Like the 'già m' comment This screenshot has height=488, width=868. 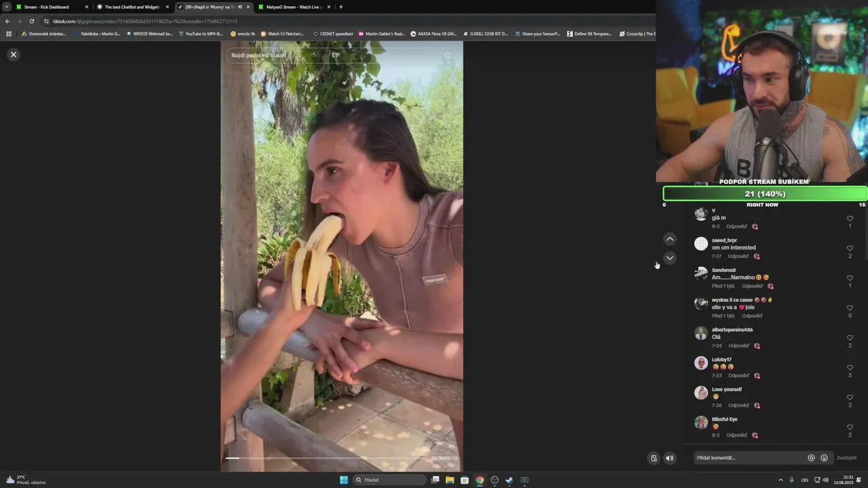(x=850, y=218)
